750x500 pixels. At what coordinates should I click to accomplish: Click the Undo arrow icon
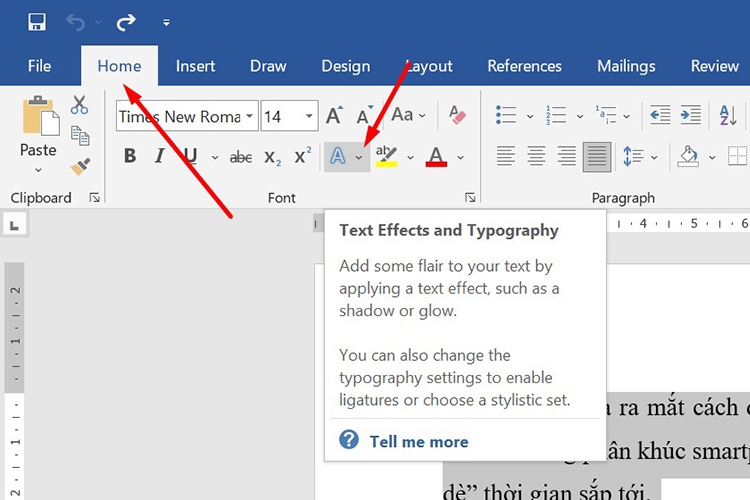click(76, 22)
